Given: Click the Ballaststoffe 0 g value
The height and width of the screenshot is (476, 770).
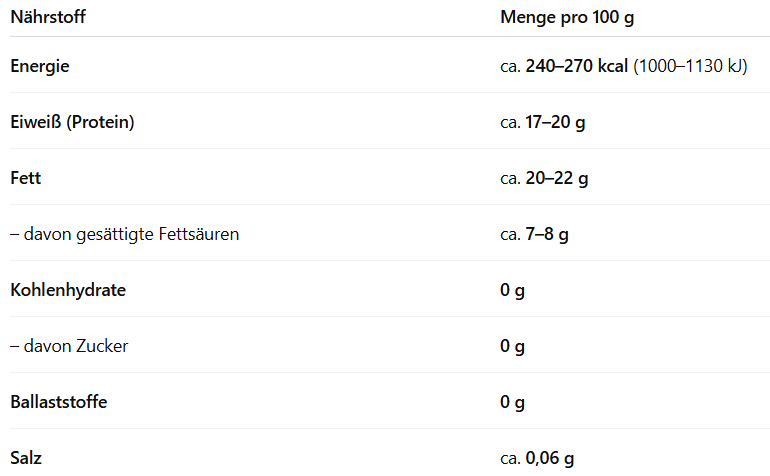Looking at the screenshot, I should point(513,402).
